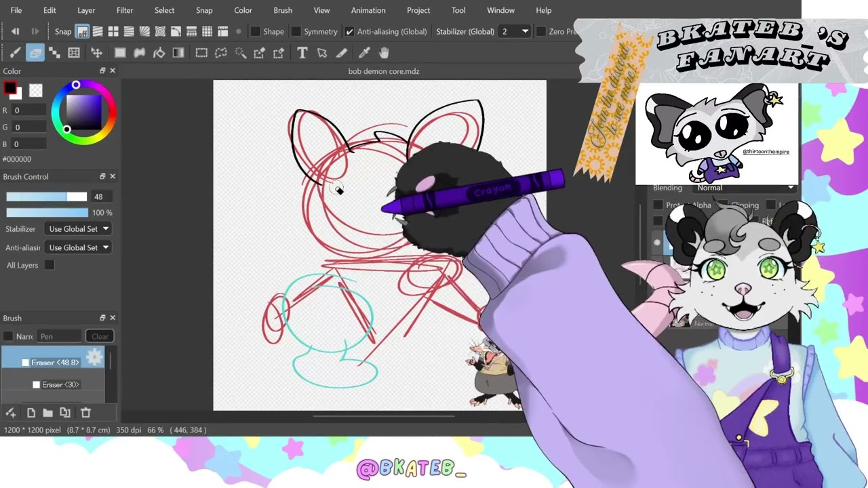This screenshot has height=488, width=868.
Task: Click the foreground black color swatch
Action: tap(9, 89)
